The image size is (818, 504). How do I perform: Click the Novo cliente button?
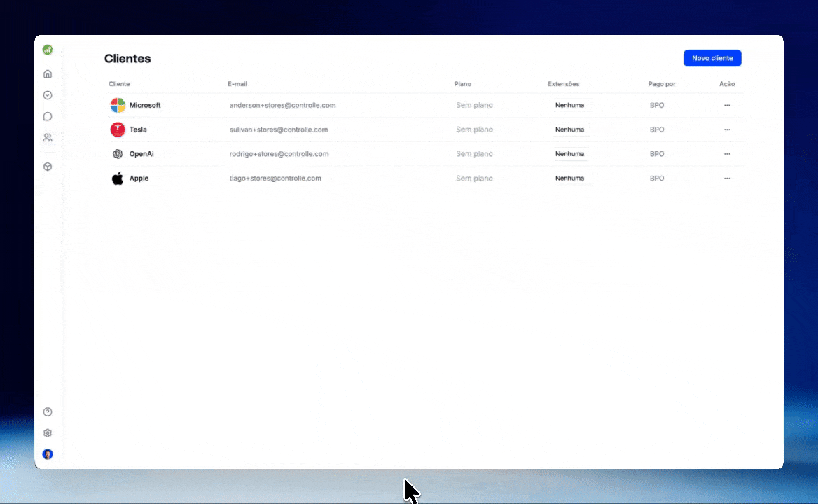712,58
